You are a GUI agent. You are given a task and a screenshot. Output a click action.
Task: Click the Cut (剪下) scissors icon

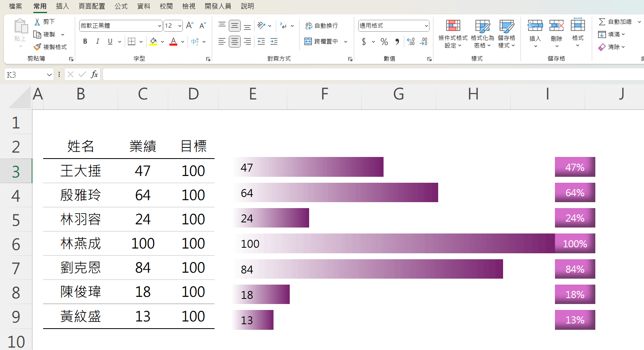(37, 22)
